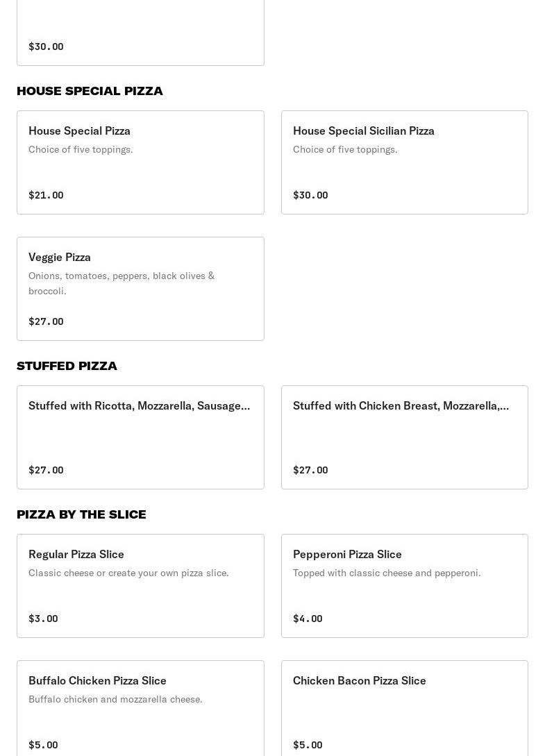Click 'Topped with classic cheese and pepperoni' text
The image size is (545, 756).
[x=387, y=573]
